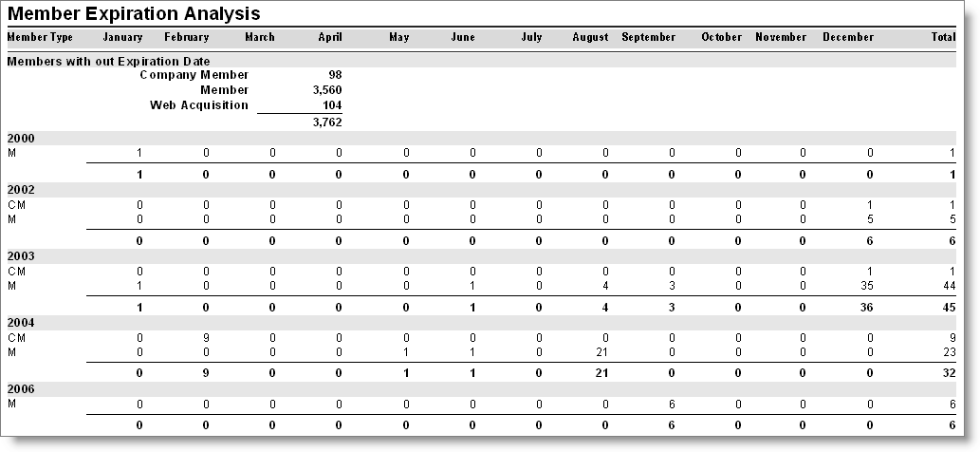Click December value 5 in 2002 M row
Image resolution: width=980 pixels, height=452 pixels.
870,219
